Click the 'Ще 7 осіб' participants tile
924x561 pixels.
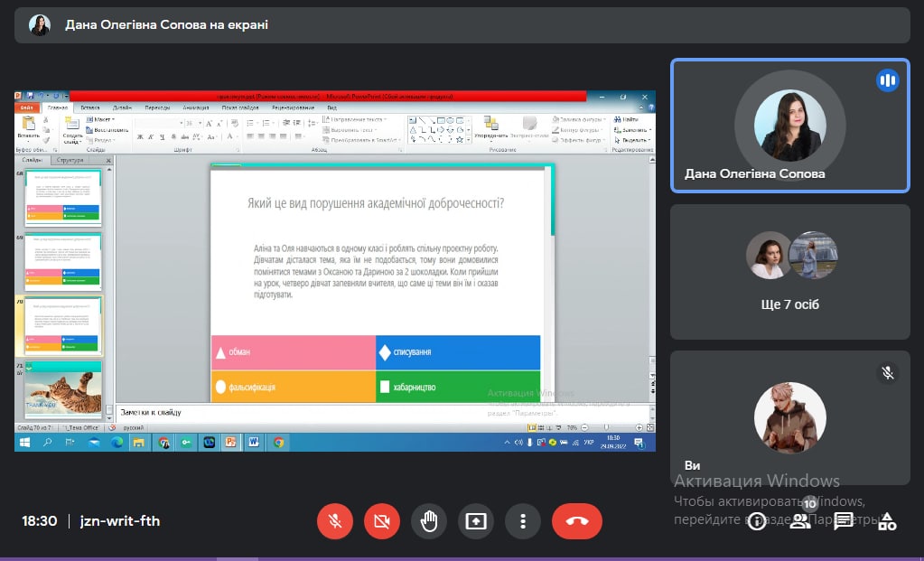click(789, 272)
